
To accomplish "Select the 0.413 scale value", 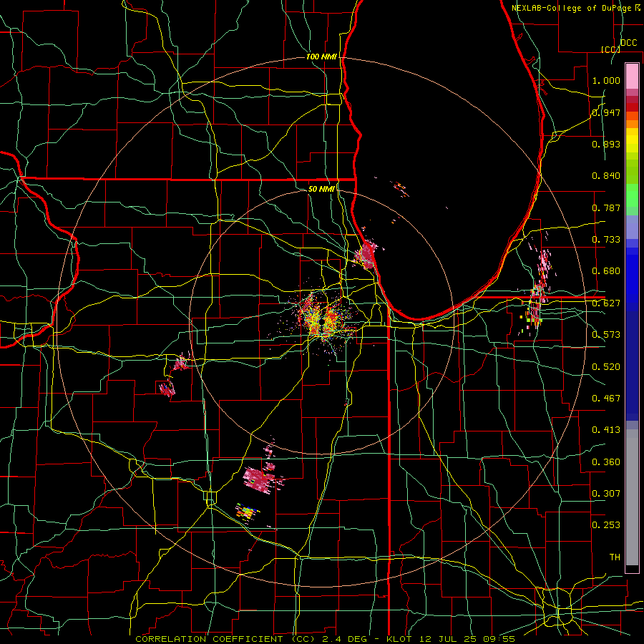I will pyautogui.click(x=606, y=430).
